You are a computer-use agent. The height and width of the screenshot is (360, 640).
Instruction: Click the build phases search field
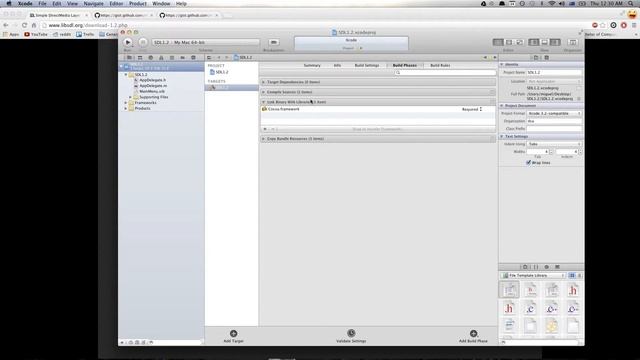(445, 73)
